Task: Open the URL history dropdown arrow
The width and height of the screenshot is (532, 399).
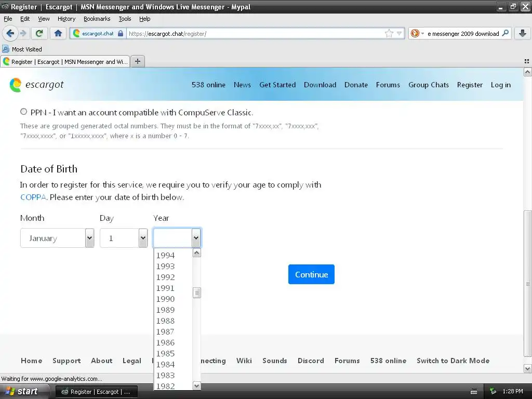Action: coord(400,33)
